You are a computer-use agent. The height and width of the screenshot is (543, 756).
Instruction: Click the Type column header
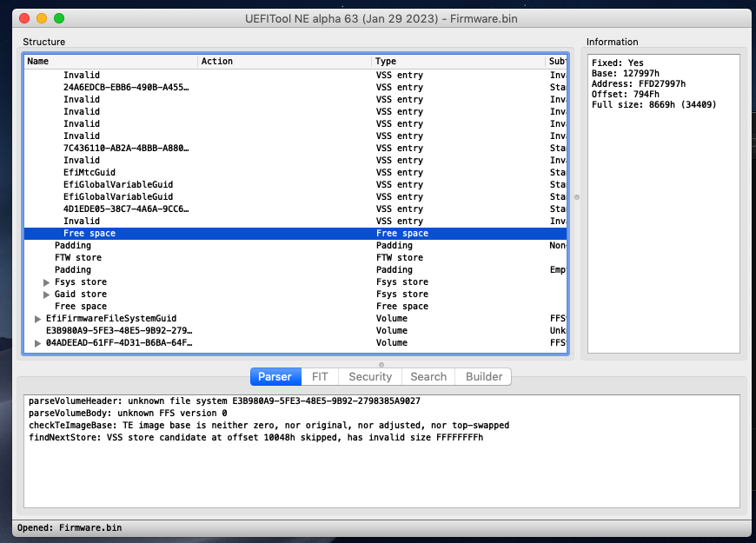pyautogui.click(x=457, y=61)
